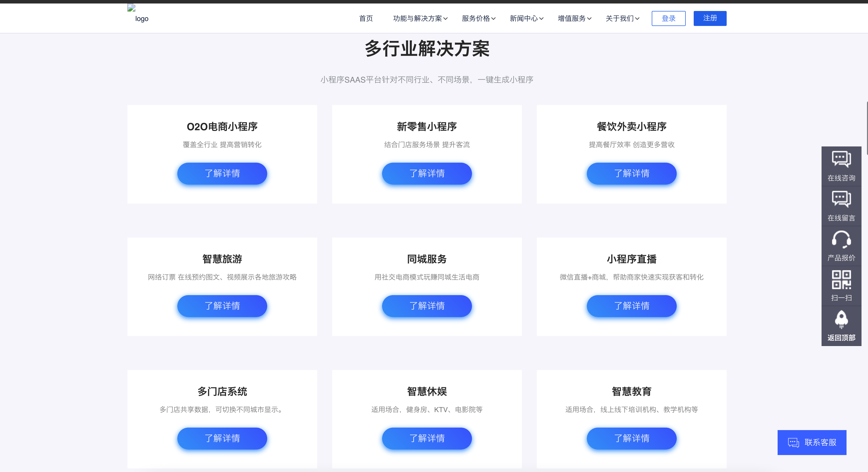Click the 小程序直播 card title
The height and width of the screenshot is (472, 868).
632,259
